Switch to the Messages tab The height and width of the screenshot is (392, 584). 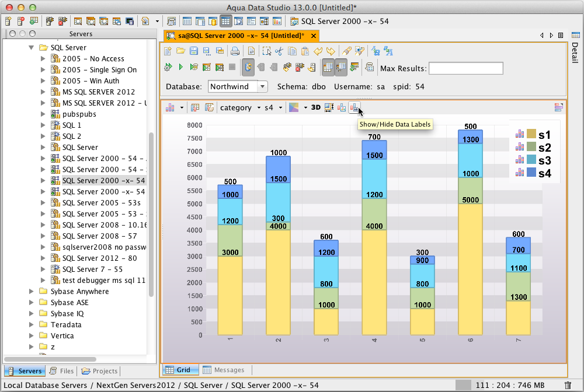coord(223,370)
